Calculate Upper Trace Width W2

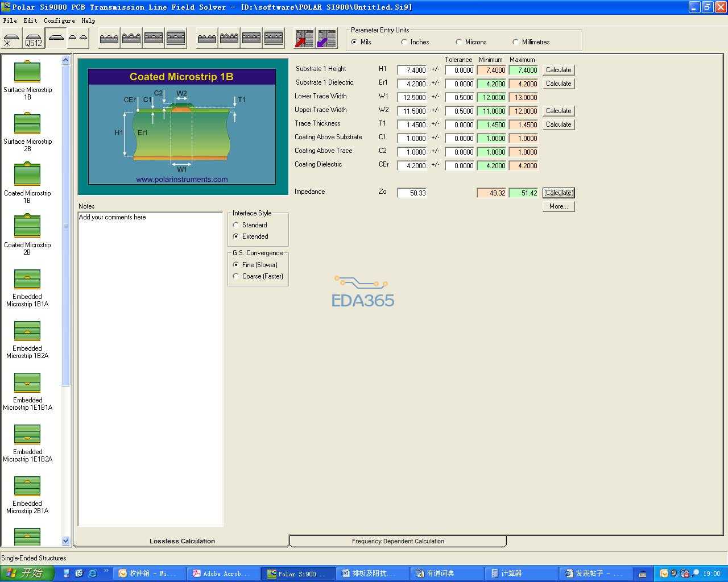point(559,111)
